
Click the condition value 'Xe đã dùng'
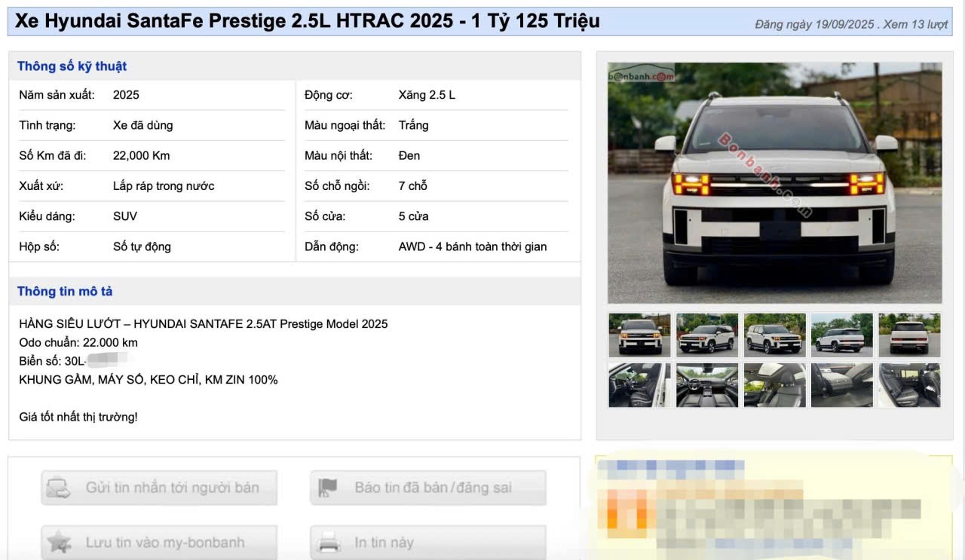(x=142, y=125)
